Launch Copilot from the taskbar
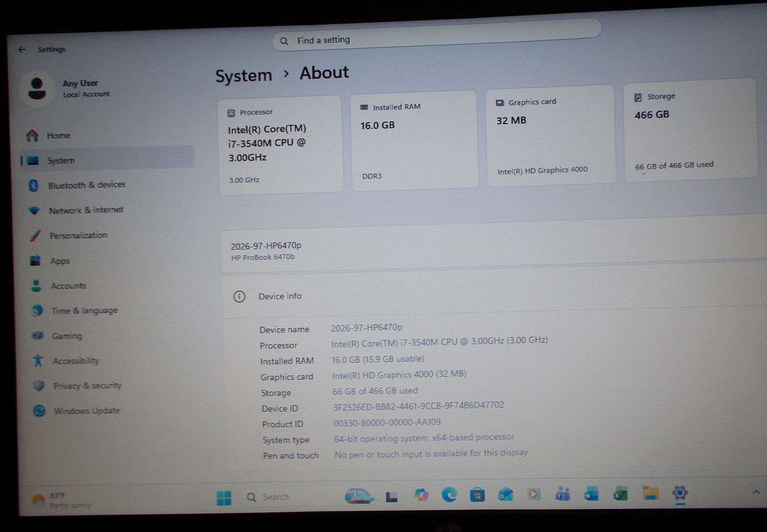The height and width of the screenshot is (532, 767). click(x=421, y=495)
